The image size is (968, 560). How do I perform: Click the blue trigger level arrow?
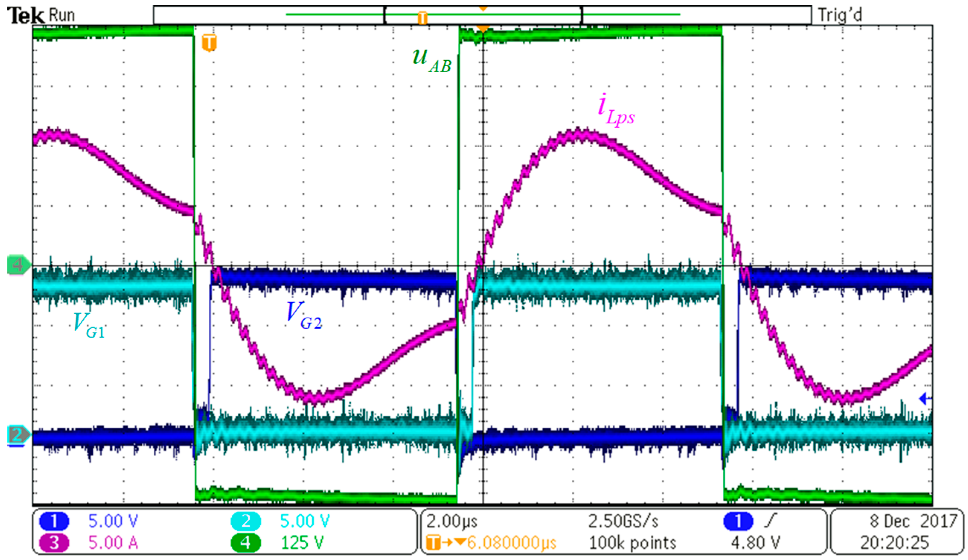pos(925,399)
